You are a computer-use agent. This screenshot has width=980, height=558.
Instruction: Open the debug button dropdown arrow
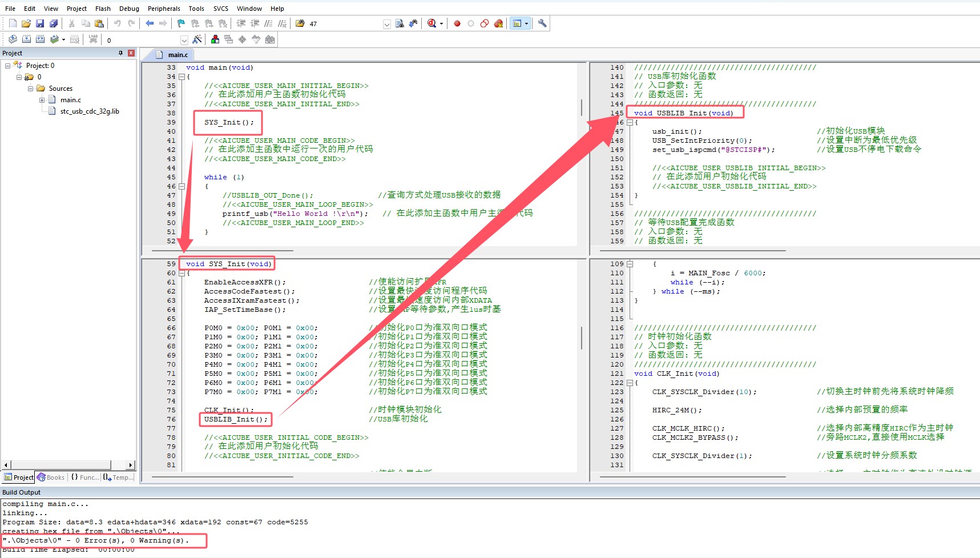441,24
